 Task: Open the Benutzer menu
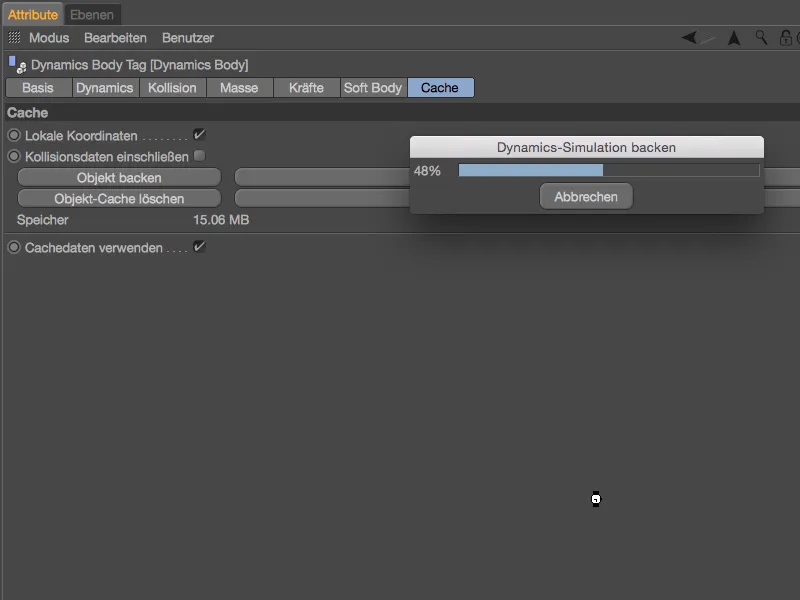pyautogui.click(x=188, y=38)
